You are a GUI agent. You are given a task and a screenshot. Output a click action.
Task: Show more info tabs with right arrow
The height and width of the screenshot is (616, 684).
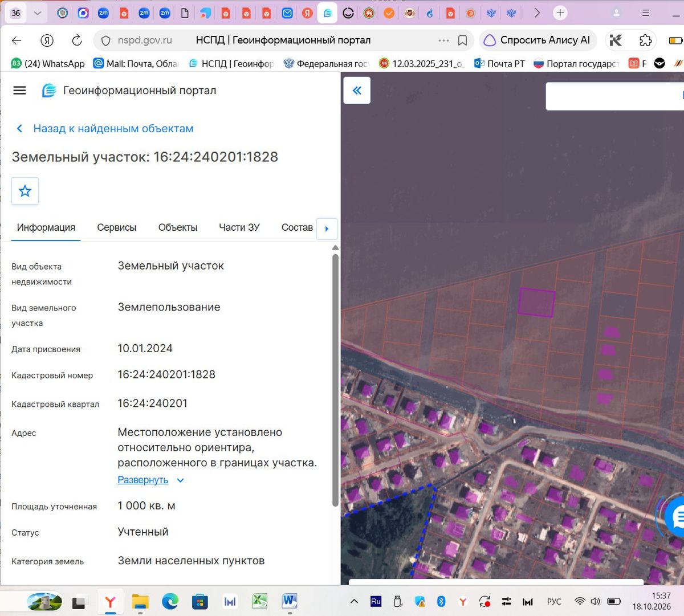[327, 229]
